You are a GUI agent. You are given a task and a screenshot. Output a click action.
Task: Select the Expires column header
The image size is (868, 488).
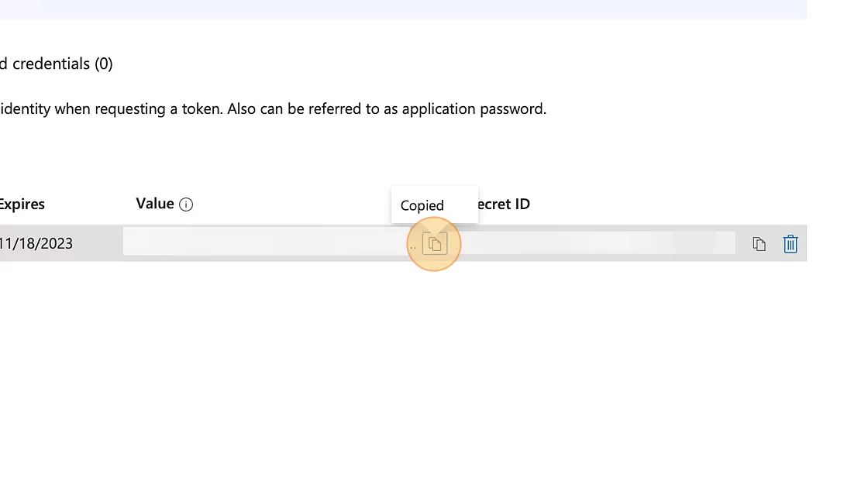(22, 204)
